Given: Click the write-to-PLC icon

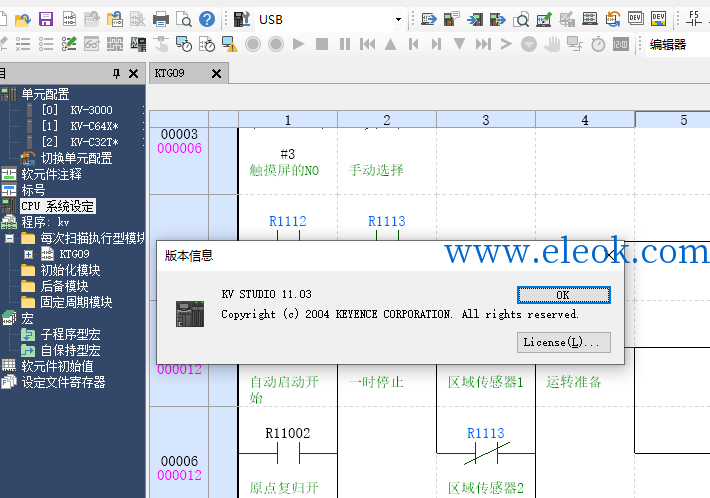Looking at the screenshot, I should click(497, 19).
